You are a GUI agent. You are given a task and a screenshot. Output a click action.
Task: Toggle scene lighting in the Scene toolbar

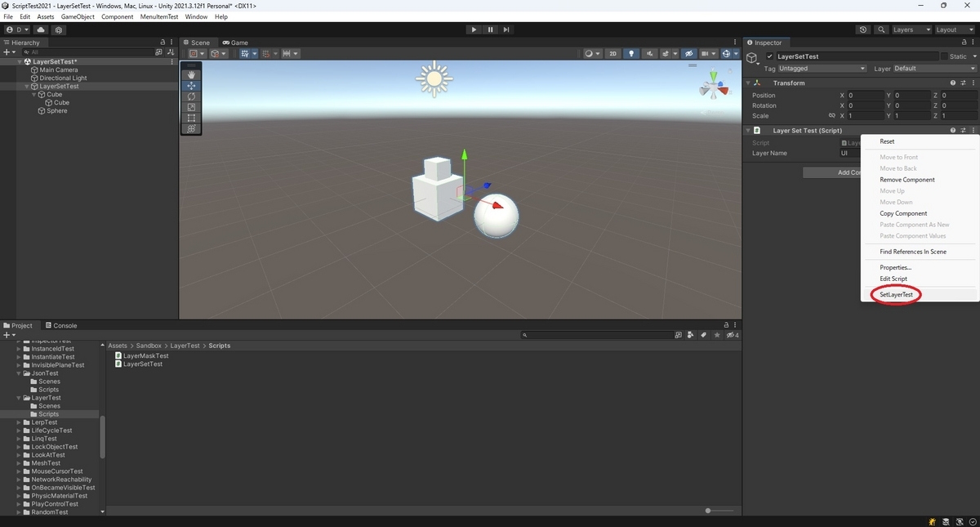[630, 53]
